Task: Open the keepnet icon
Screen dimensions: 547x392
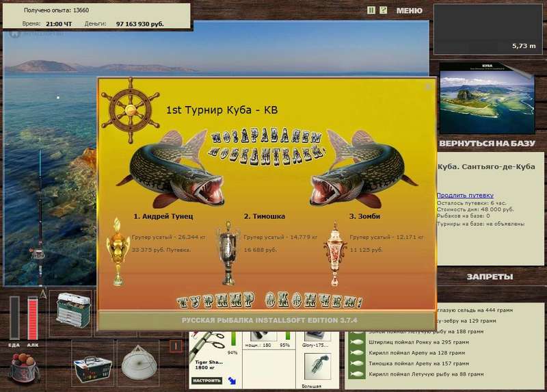Action: (139, 363)
